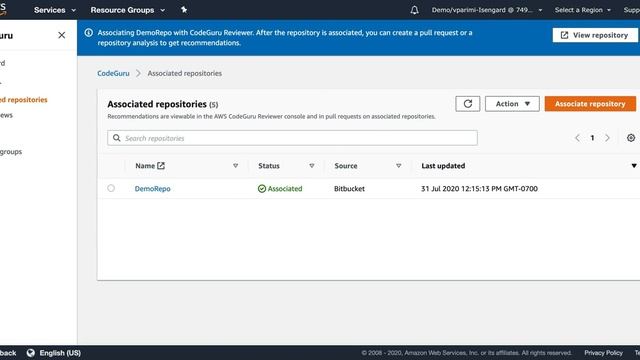Go to the CodeGuru breadcrumb link

tap(113, 73)
